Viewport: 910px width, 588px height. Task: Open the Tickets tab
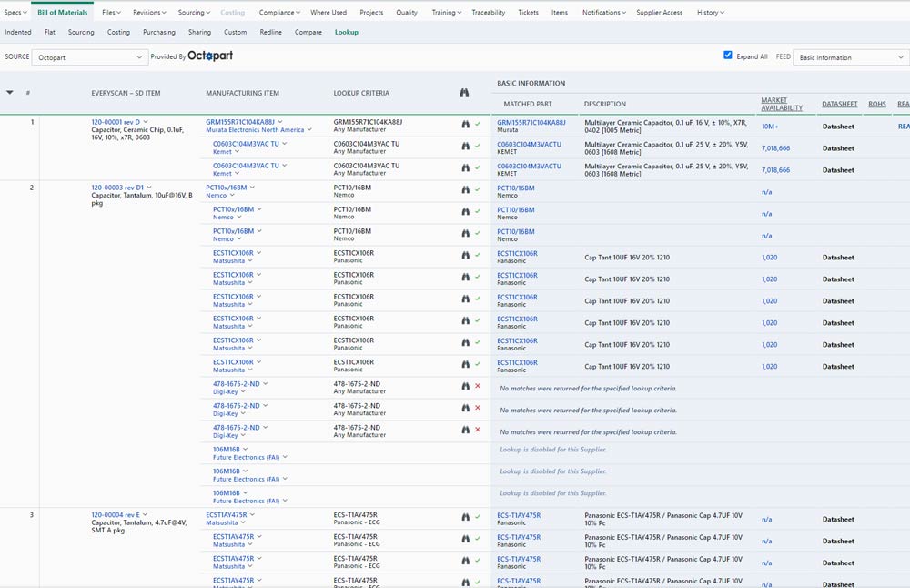click(x=528, y=12)
